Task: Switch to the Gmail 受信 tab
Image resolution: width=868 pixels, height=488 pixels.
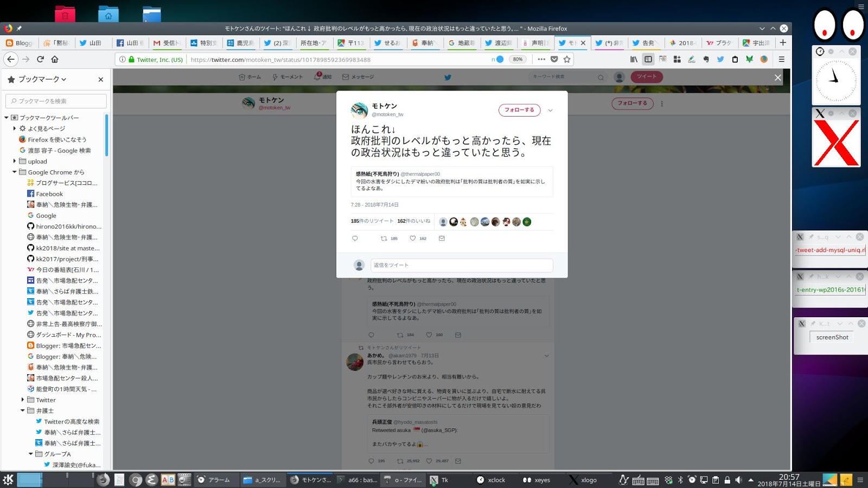Action: coord(166,43)
